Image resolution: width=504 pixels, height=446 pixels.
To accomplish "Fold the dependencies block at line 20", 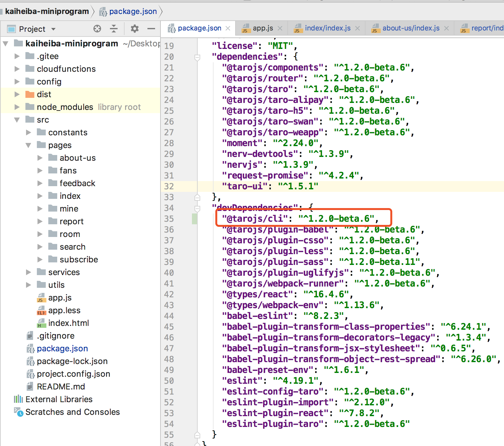I will (x=197, y=57).
